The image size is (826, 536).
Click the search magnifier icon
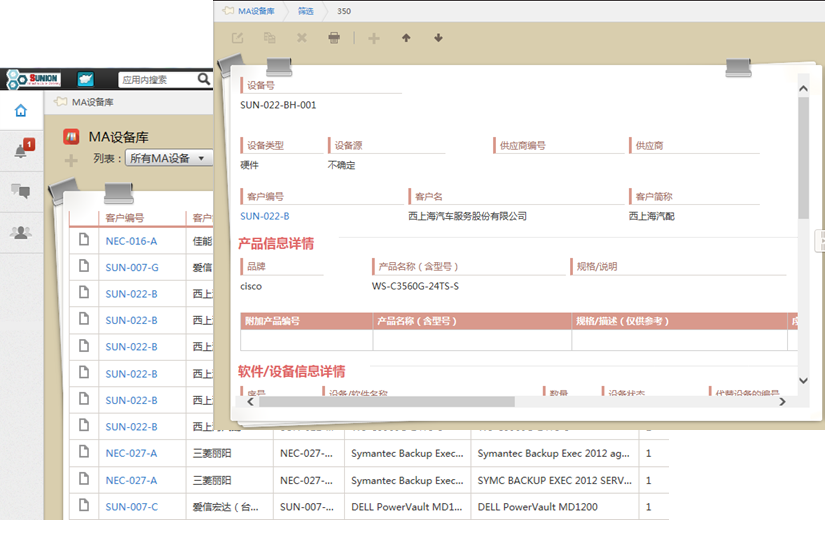(x=203, y=79)
